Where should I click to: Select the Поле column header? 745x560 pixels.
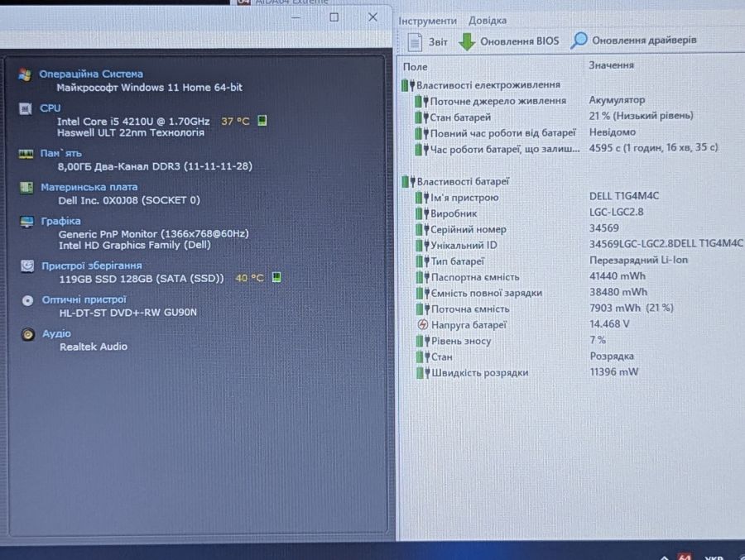pyautogui.click(x=415, y=67)
